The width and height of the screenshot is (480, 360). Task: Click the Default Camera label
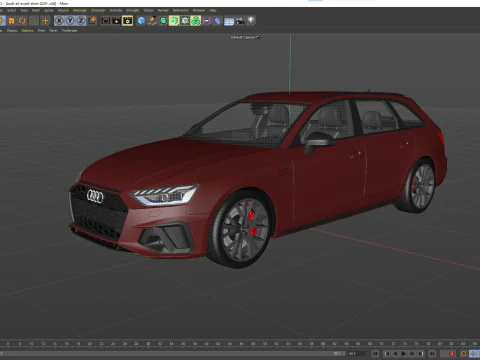243,37
